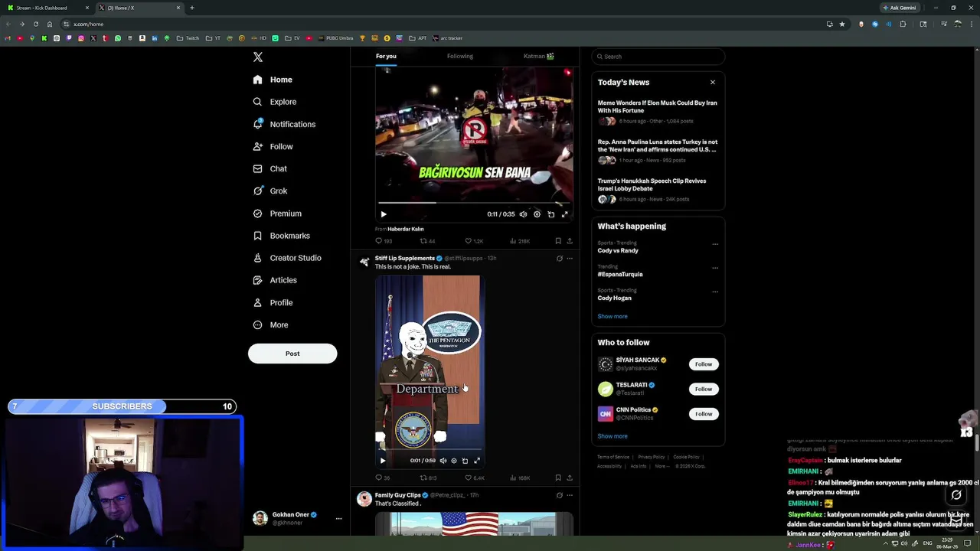The height and width of the screenshot is (551, 980).
Task: Open more options on Stiff Lip post
Action: point(570,259)
